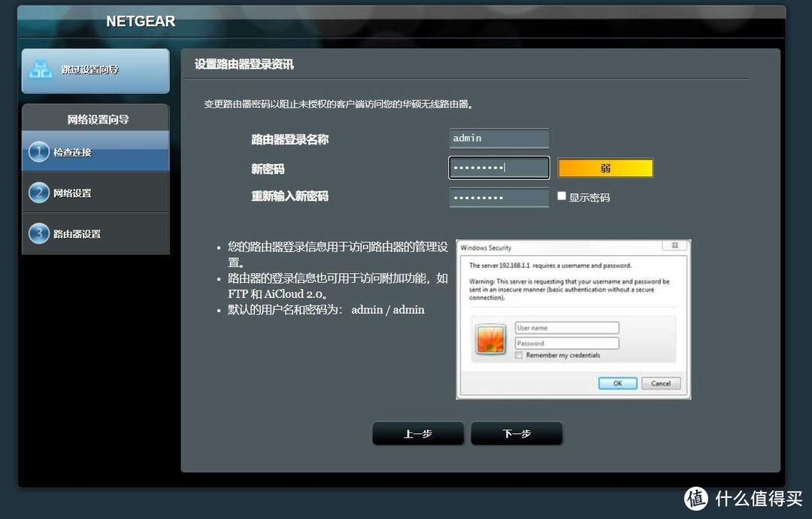Click the yellow 弱 password strength bar
812x519 pixels.
click(605, 168)
